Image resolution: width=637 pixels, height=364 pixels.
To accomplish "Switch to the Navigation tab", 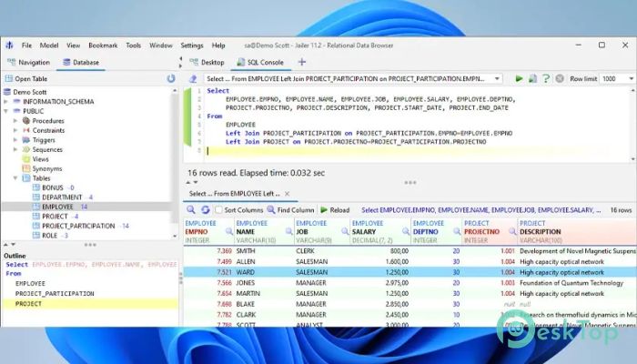I will [29, 62].
